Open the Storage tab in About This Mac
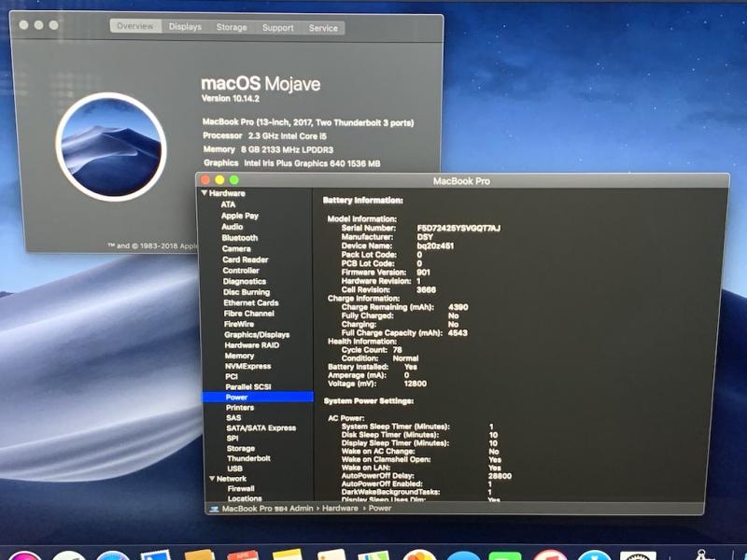 (232, 27)
